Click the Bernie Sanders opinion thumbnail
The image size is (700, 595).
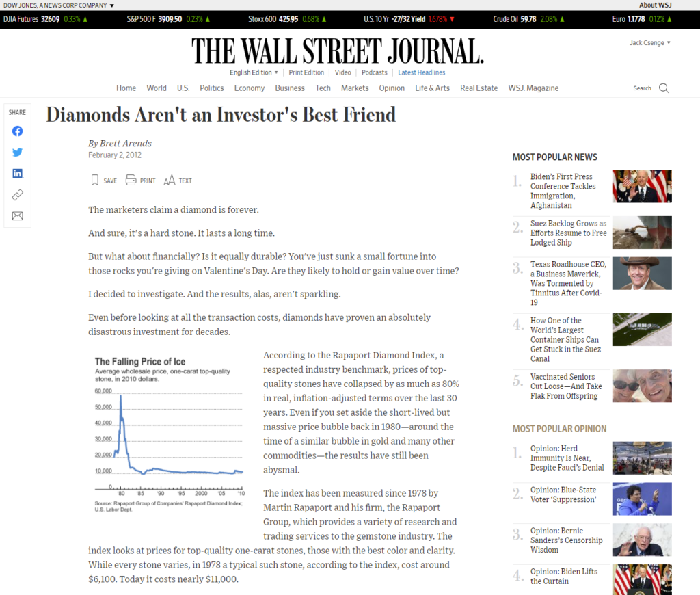(x=642, y=540)
